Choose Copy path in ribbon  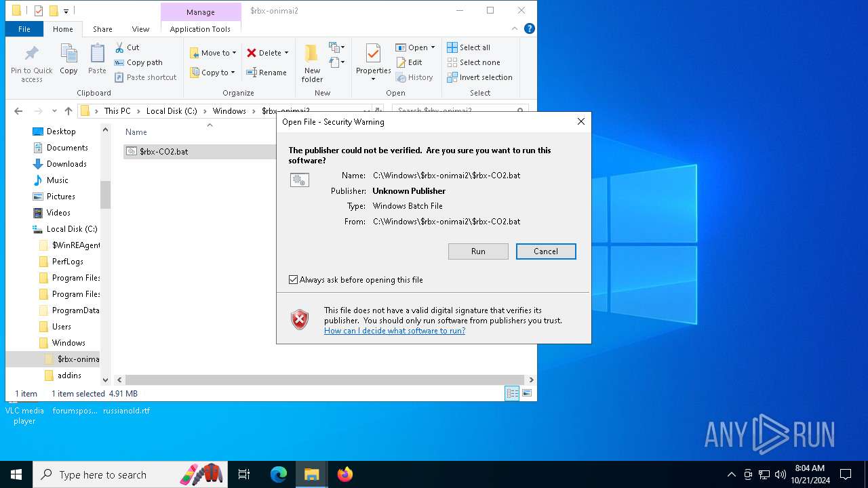pyautogui.click(x=138, y=62)
